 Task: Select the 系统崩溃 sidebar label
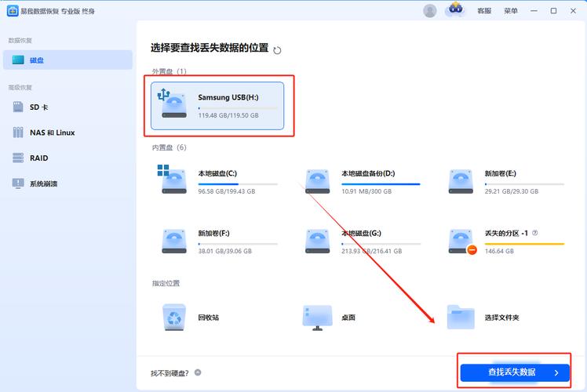pyautogui.click(x=43, y=183)
